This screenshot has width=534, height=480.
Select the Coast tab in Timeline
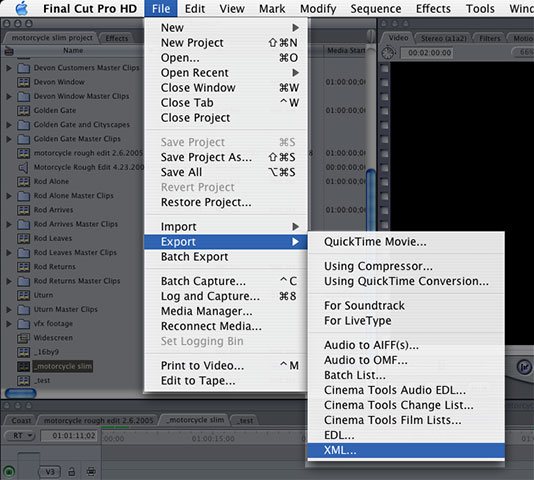click(x=21, y=420)
